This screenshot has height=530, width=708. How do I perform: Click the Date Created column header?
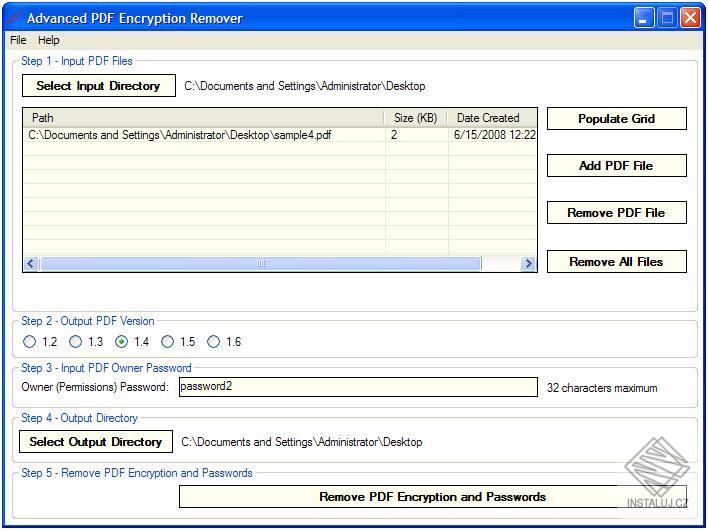[x=492, y=118]
